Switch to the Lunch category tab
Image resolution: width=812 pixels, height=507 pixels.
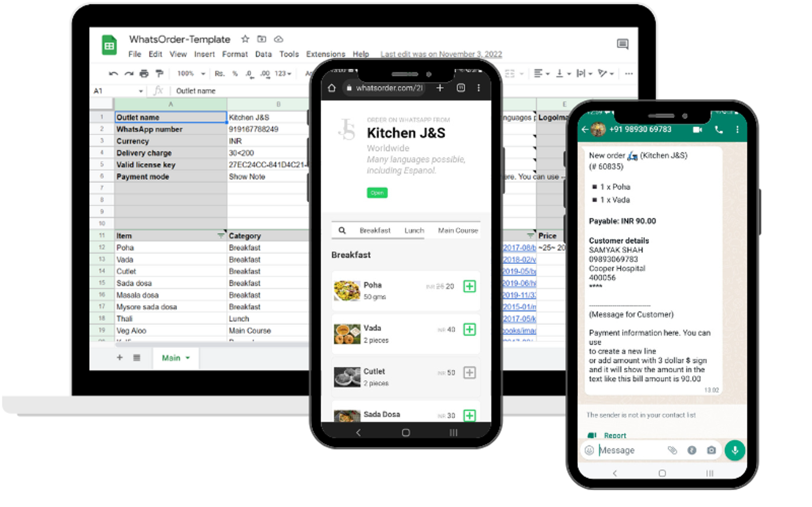[414, 230]
